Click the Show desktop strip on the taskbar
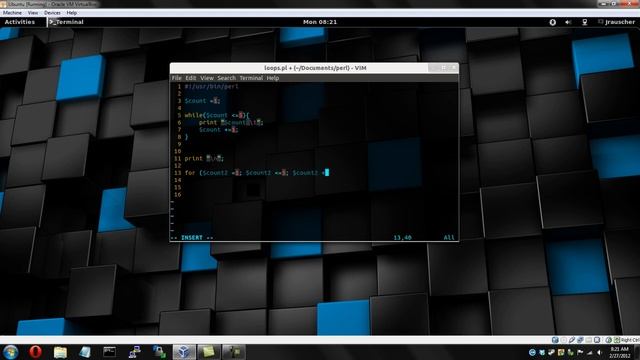This screenshot has width=640, height=360. coord(637,352)
